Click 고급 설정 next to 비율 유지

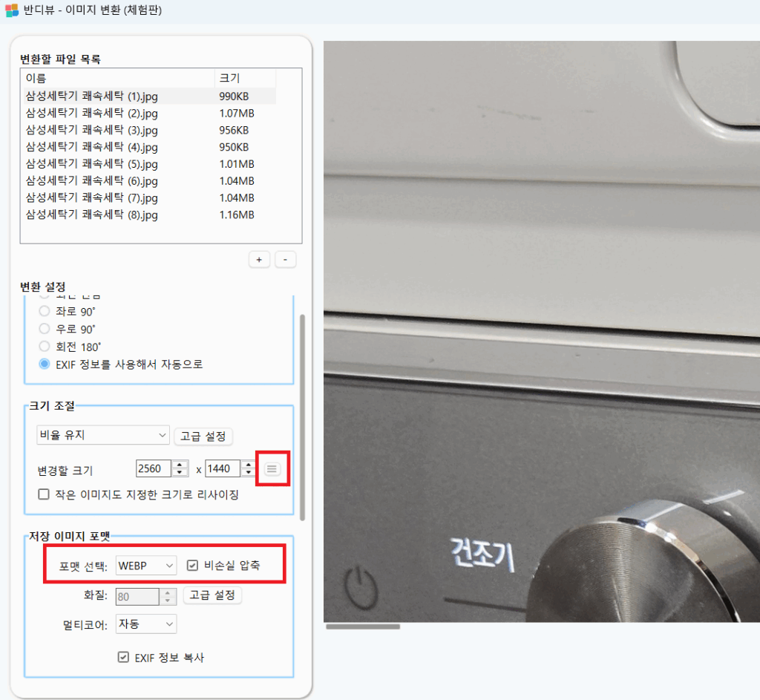coord(203,436)
